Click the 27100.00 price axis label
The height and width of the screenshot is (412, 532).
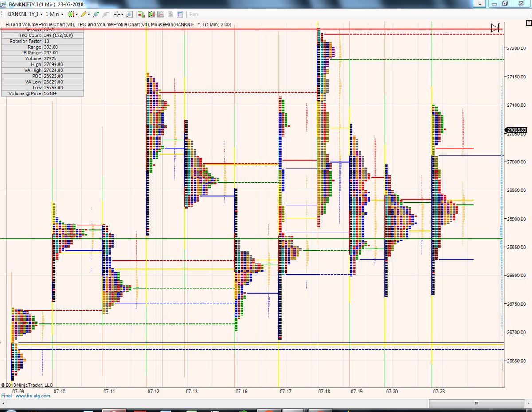tap(516, 105)
